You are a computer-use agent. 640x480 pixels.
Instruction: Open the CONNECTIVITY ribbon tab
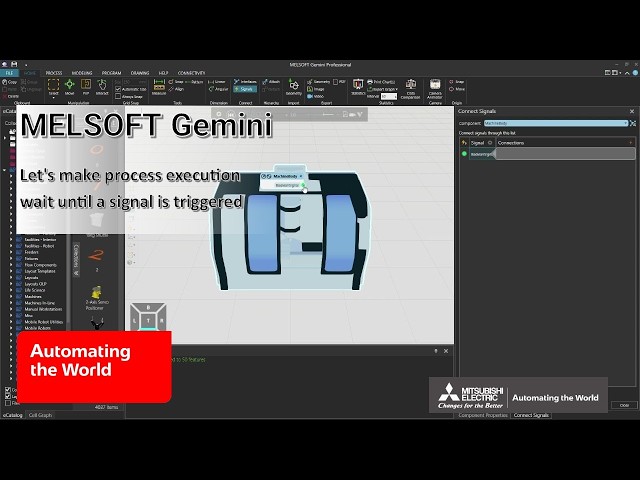(191, 73)
